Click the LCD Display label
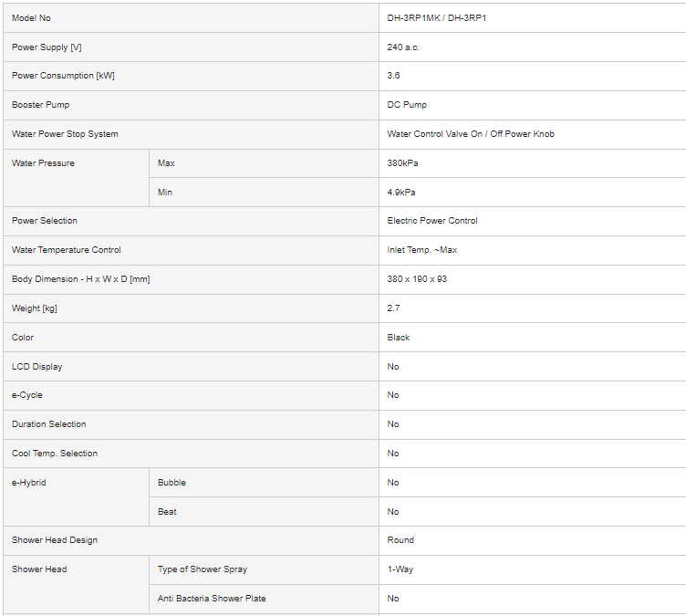Screen dimensions: 686x616 click(x=37, y=367)
